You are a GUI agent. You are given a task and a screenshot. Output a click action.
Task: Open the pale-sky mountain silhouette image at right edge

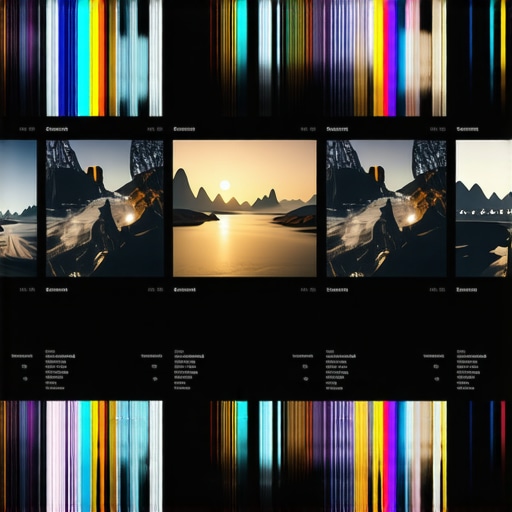(x=484, y=208)
